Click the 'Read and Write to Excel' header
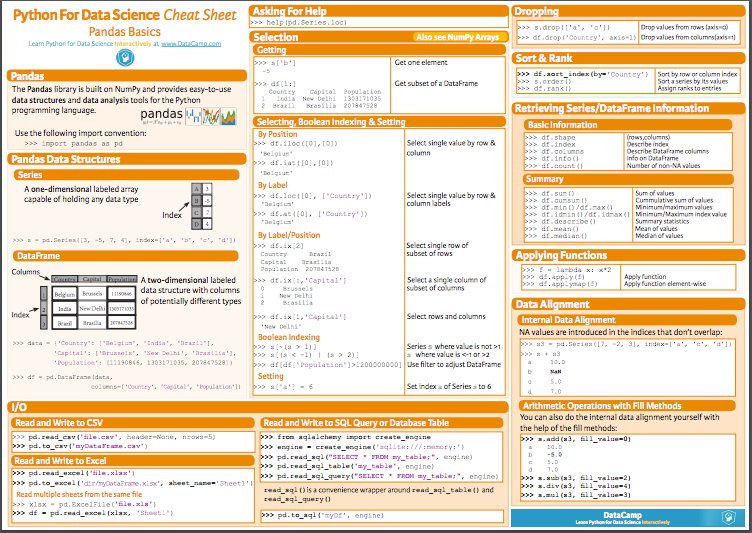Viewport: 752px width, 533px height. [133, 461]
